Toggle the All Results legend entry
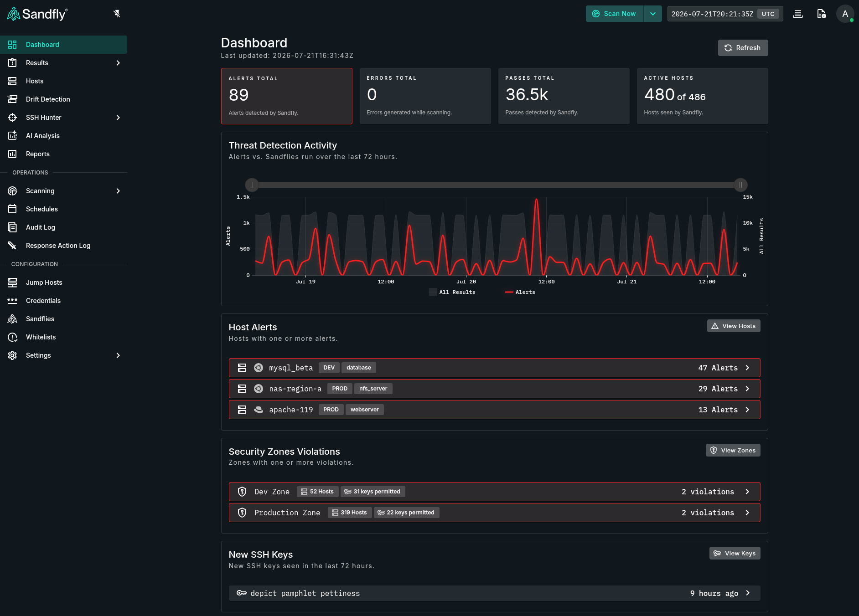The width and height of the screenshot is (859, 616). (x=452, y=292)
